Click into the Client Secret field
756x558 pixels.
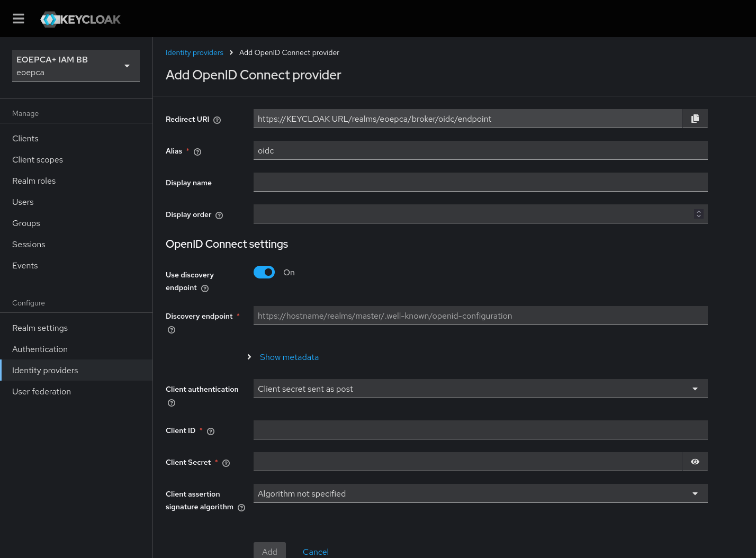(467, 462)
